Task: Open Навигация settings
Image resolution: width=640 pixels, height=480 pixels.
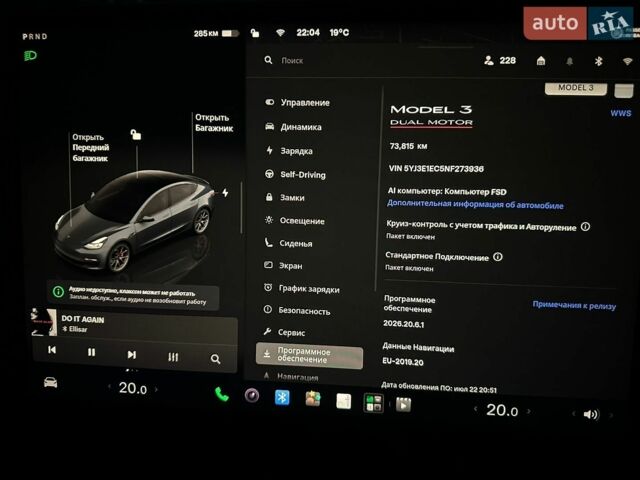Action: (291, 377)
